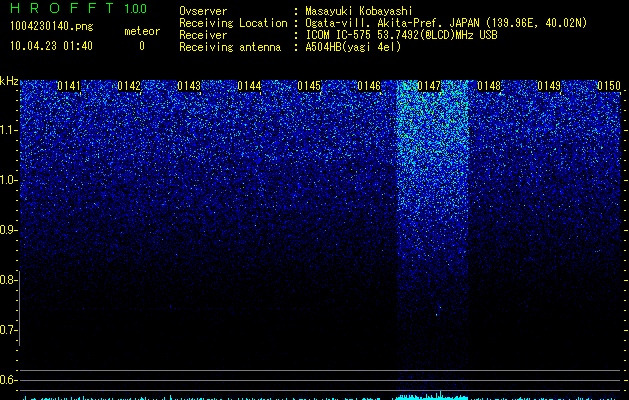Click the 0.8 kHz axis label
Screen dimensions: 629x400
[x=8, y=280]
